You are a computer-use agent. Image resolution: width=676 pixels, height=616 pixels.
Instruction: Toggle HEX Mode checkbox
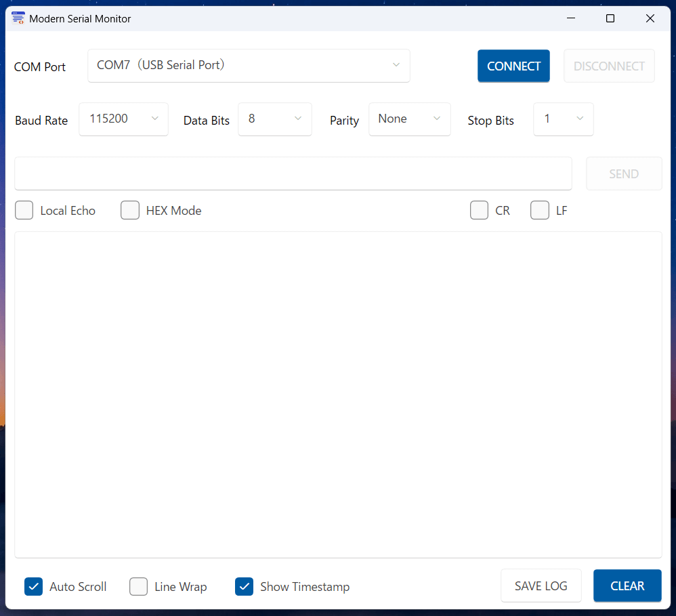pos(130,210)
